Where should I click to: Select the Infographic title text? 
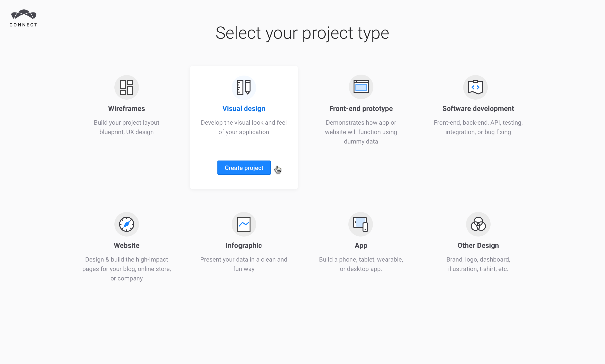point(244,245)
